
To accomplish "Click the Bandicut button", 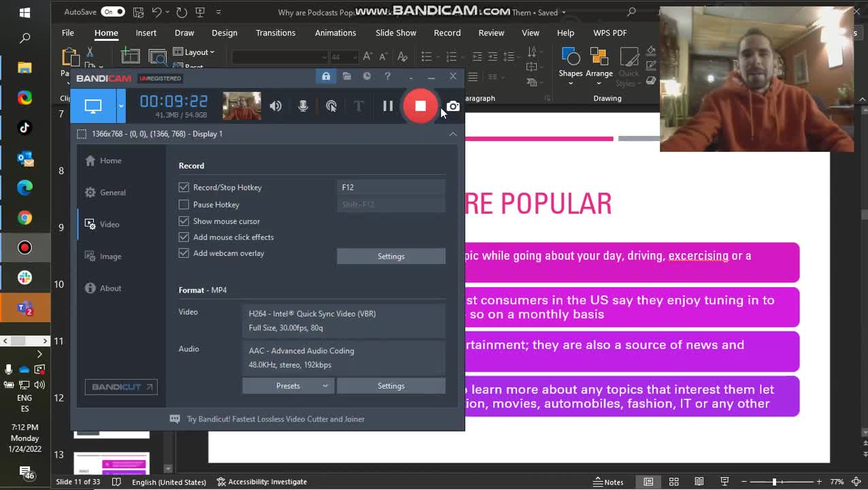I will pyautogui.click(x=121, y=387).
